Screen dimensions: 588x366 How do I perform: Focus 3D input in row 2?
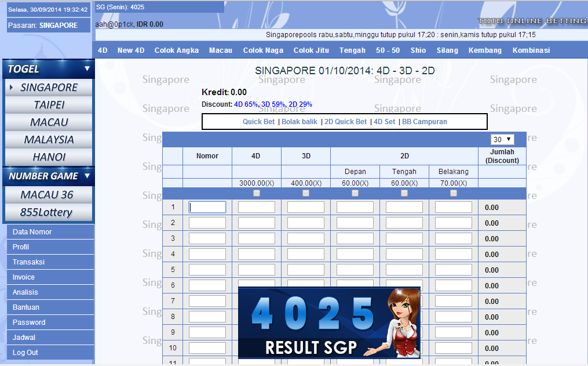point(306,223)
